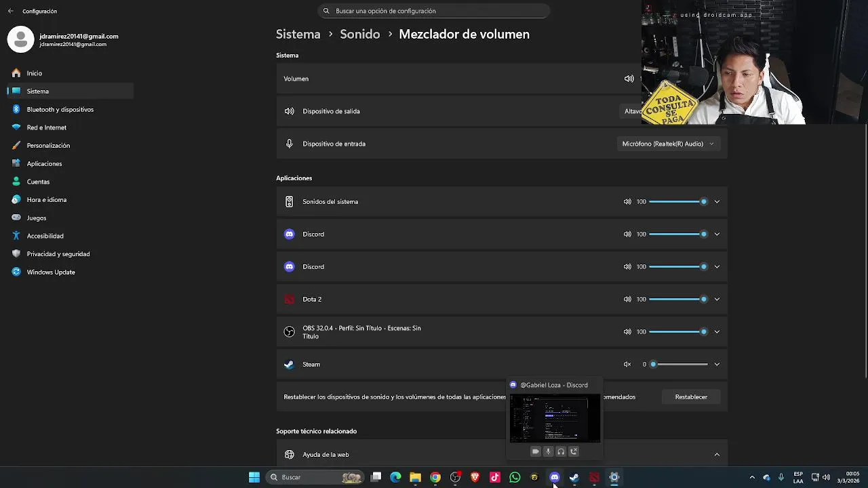Go to Sonido breadcrumb

point(359,34)
